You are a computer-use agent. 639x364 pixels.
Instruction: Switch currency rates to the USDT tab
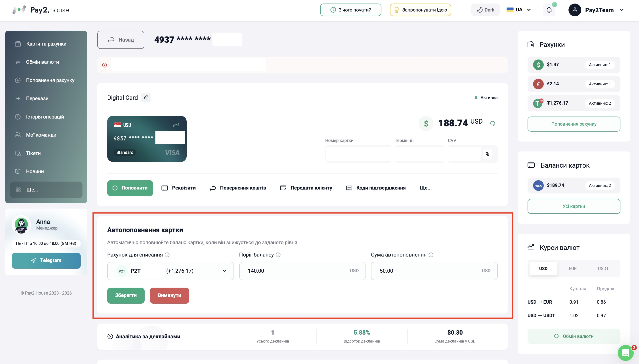pyautogui.click(x=603, y=268)
